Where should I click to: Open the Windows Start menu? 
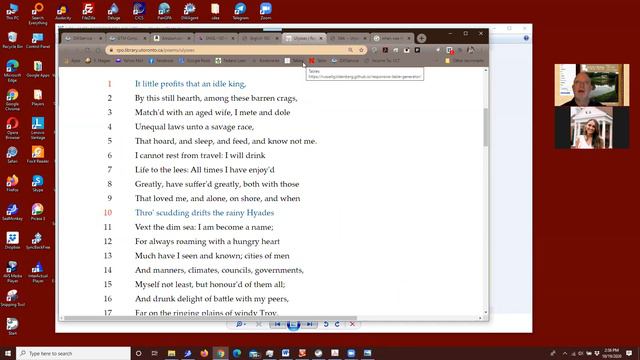(8, 353)
